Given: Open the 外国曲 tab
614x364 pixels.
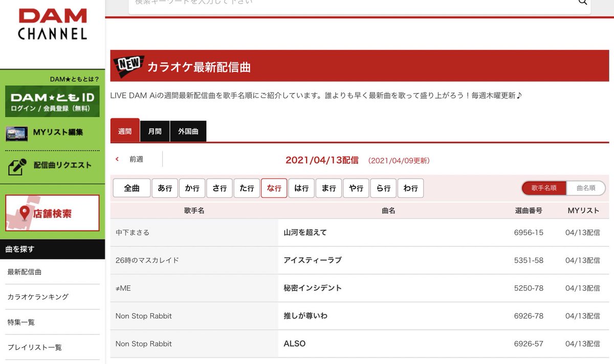Looking at the screenshot, I should [x=188, y=130].
